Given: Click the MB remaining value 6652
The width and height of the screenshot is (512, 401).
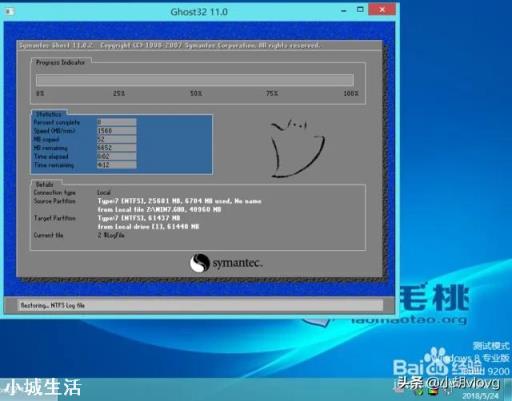Looking at the screenshot, I should click(x=117, y=148).
